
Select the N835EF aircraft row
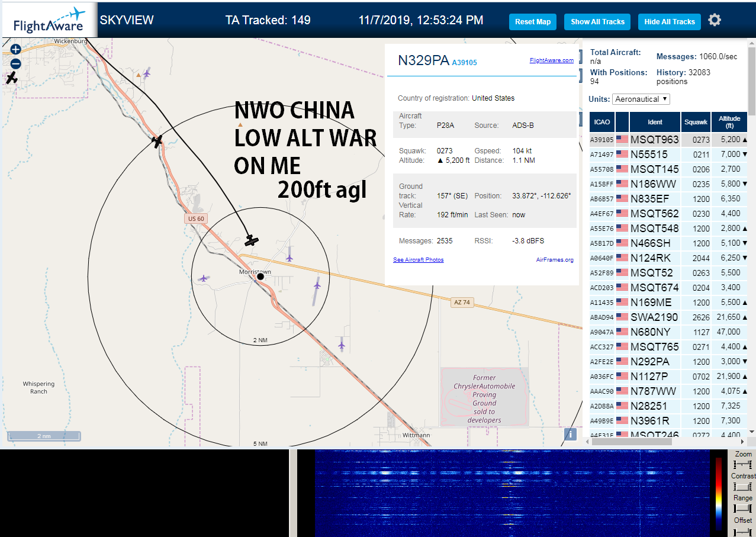tap(668, 199)
